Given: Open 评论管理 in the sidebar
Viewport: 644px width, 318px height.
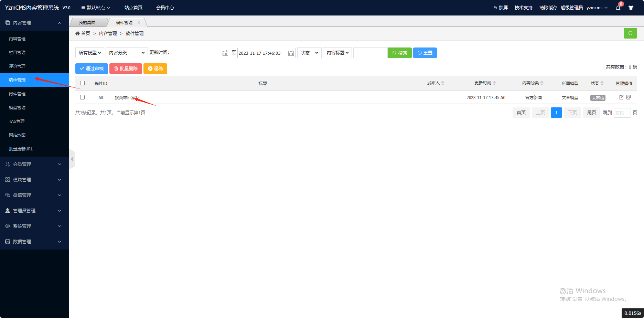Looking at the screenshot, I should 34,66.
